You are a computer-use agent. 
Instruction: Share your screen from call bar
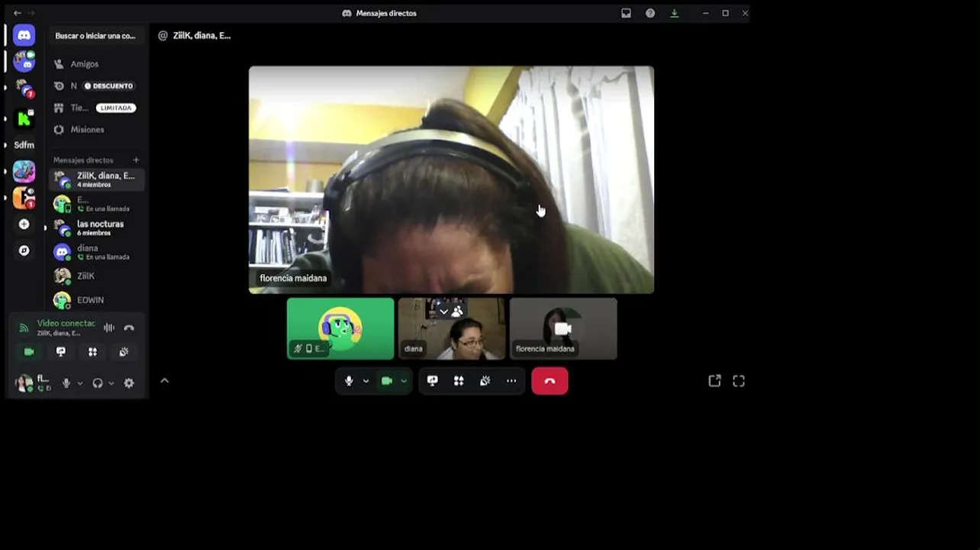[433, 380]
